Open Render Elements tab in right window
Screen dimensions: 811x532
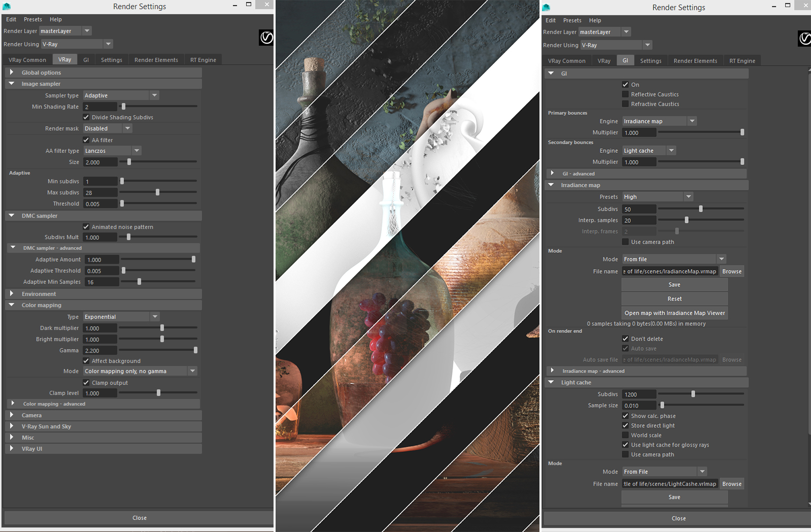(x=695, y=61)
